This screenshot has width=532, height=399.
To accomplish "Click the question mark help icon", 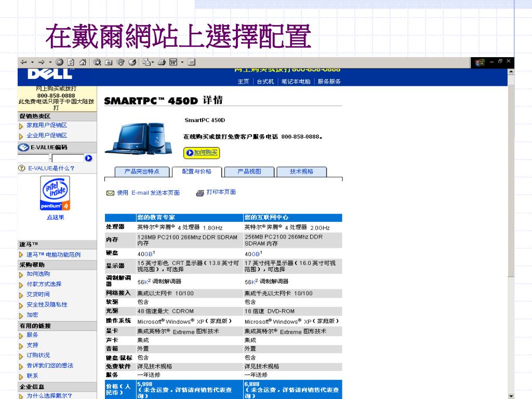I will coord(22,168).
